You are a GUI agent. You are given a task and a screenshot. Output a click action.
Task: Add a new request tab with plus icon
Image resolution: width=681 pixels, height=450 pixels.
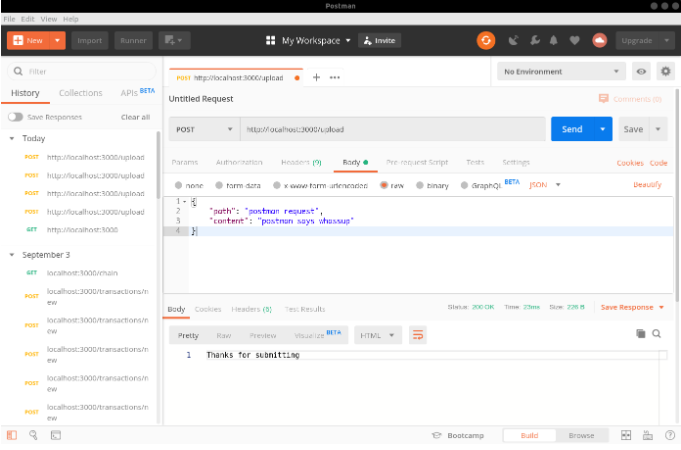coord(316,77)
